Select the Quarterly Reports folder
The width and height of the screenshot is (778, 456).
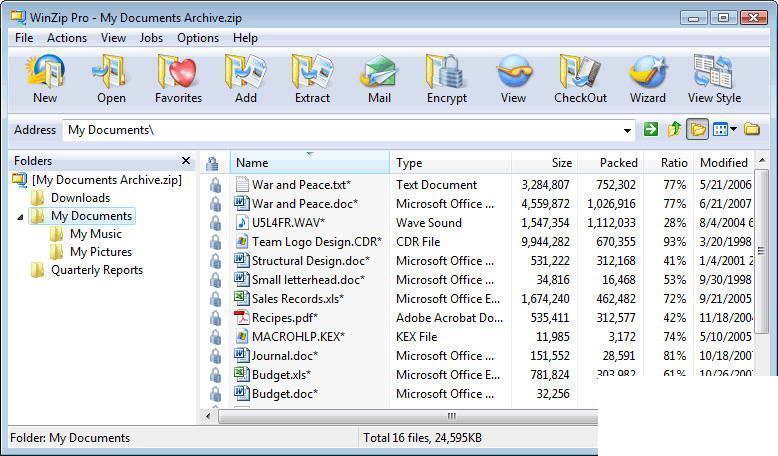[x=97, y=270]
